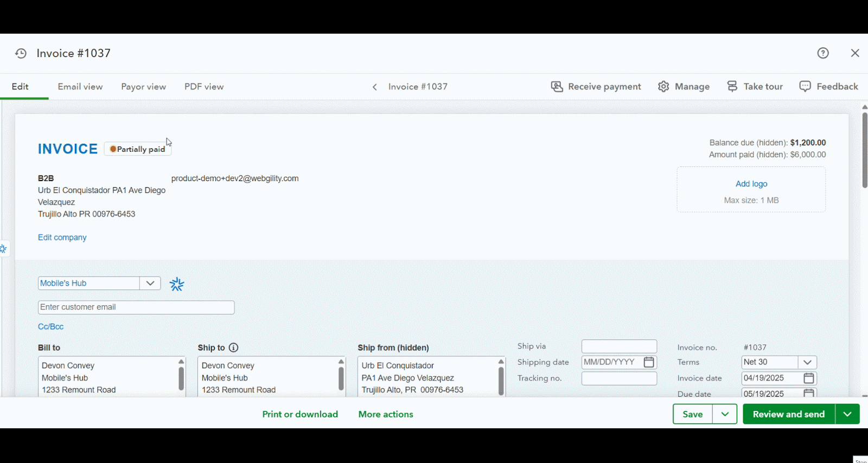
Task: Click the sparkle icon beside customer dropdown
Action: (x=177, y=284)
